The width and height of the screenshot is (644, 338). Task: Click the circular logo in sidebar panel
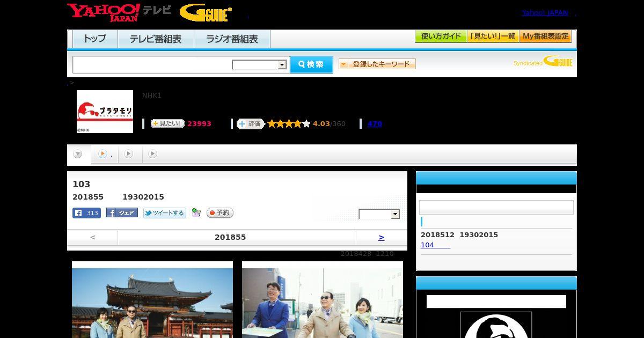[496, 325]
